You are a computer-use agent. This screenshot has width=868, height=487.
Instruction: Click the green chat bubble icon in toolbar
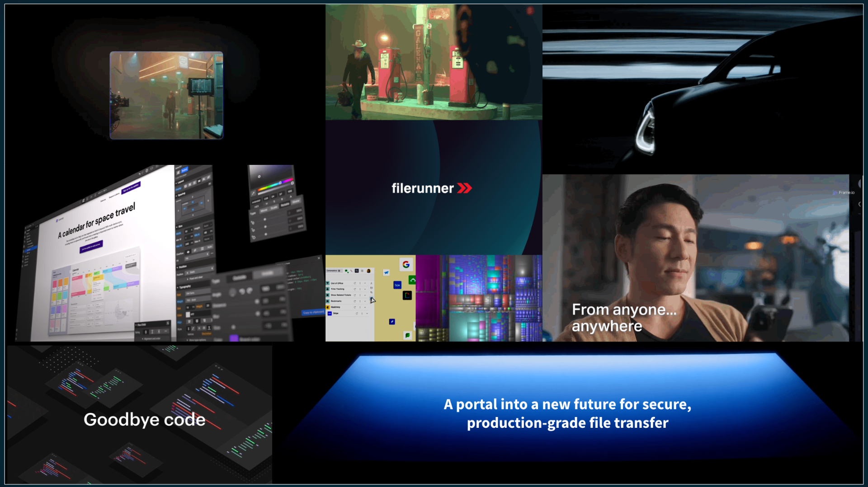pyautogui.click(x=346, y=271)
